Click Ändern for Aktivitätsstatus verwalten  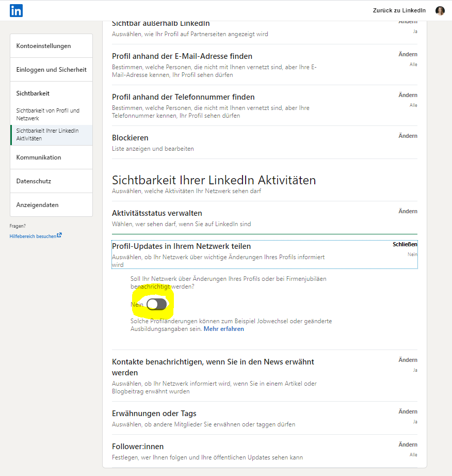[x=408, y=211]
